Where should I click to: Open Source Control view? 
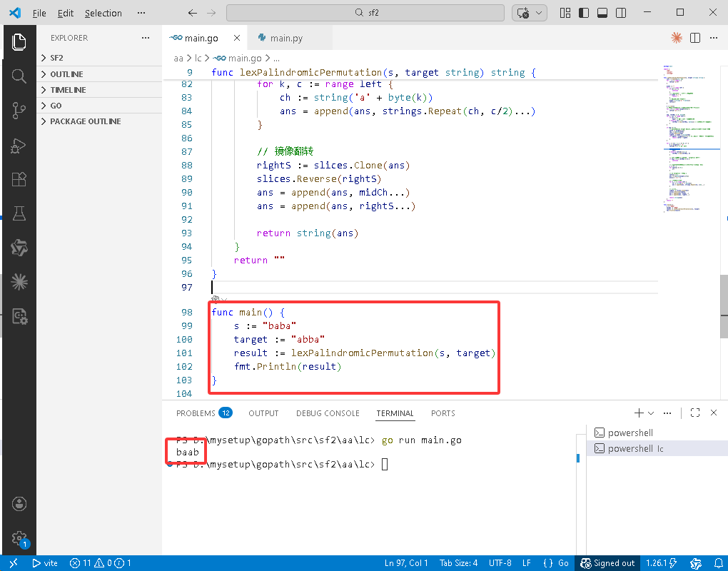tap(19, 111)
